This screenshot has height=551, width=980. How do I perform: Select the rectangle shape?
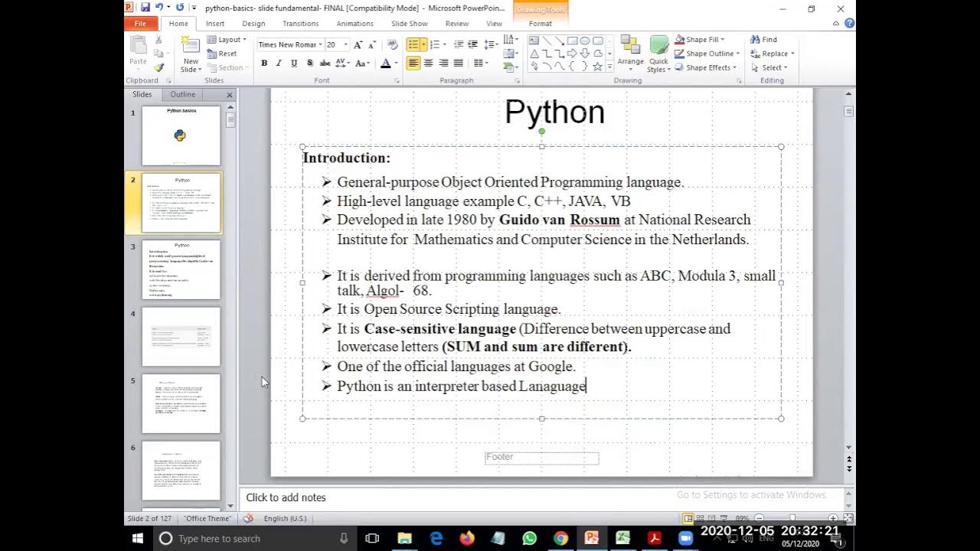pos(572,41)
